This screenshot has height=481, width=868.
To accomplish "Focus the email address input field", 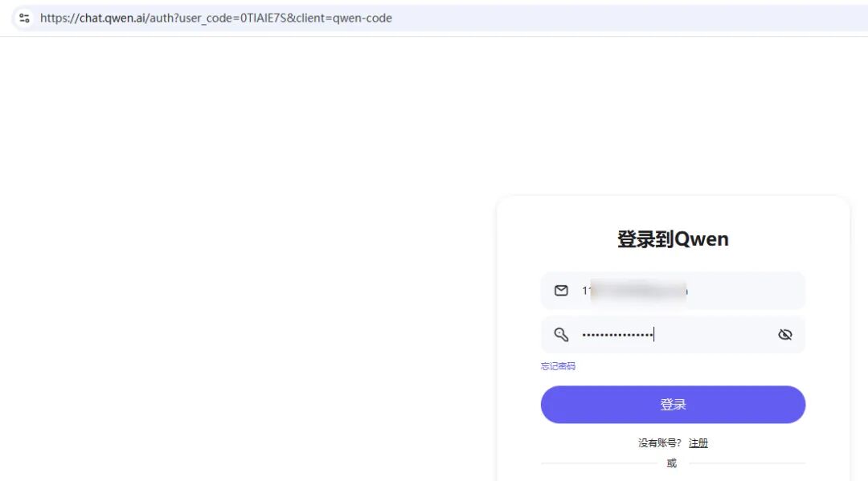I will (673, 290).
